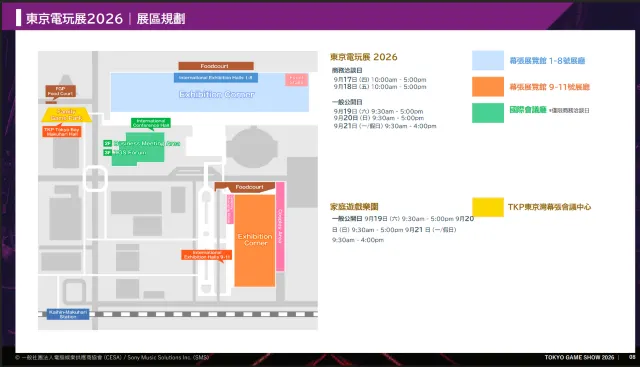The image size is (640, 367).
Task: Click the 家庭遊戲樂園 section heading
Action: tap(354, 207)
